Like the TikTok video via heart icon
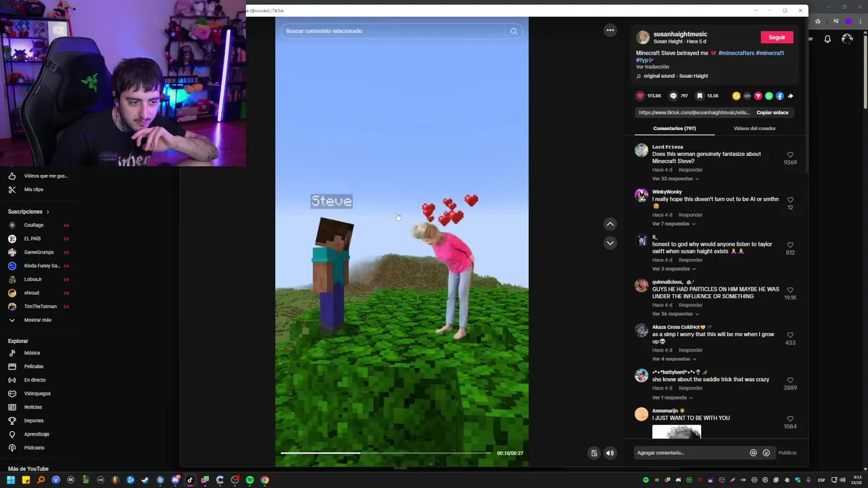The height and width of the screenshot is (488, 868). (639, 96)
